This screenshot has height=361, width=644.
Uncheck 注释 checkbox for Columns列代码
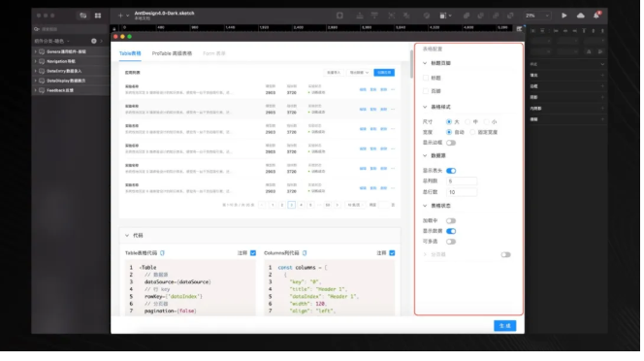(x=392, y=253)
